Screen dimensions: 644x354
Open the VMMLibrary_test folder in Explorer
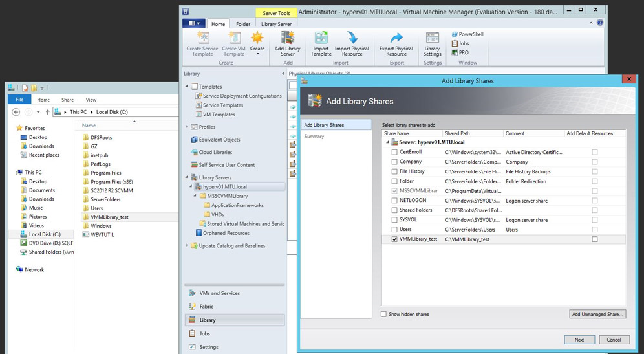pos(109,217)
